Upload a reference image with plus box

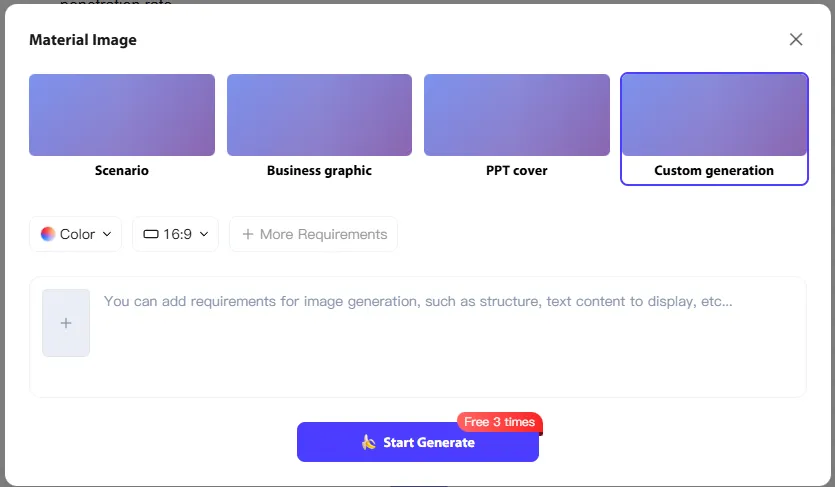(66, 323)
